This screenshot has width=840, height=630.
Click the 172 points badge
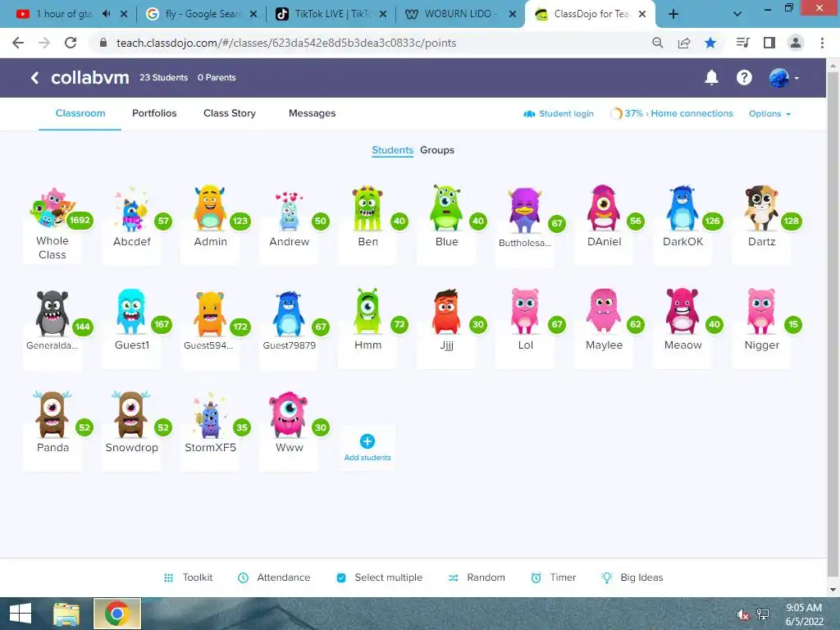tap(240, 326)
